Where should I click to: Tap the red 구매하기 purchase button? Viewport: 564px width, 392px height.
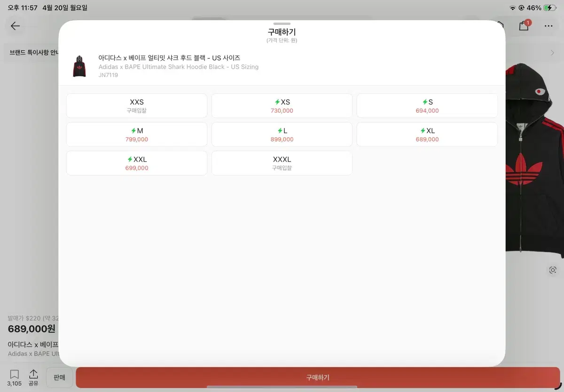click(318, 377)
